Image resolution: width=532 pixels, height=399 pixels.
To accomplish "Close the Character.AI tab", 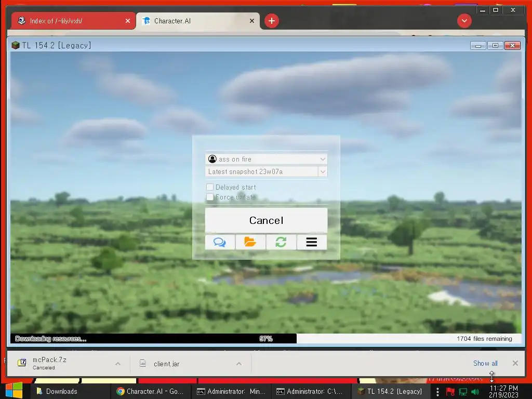I will [252, 21].
